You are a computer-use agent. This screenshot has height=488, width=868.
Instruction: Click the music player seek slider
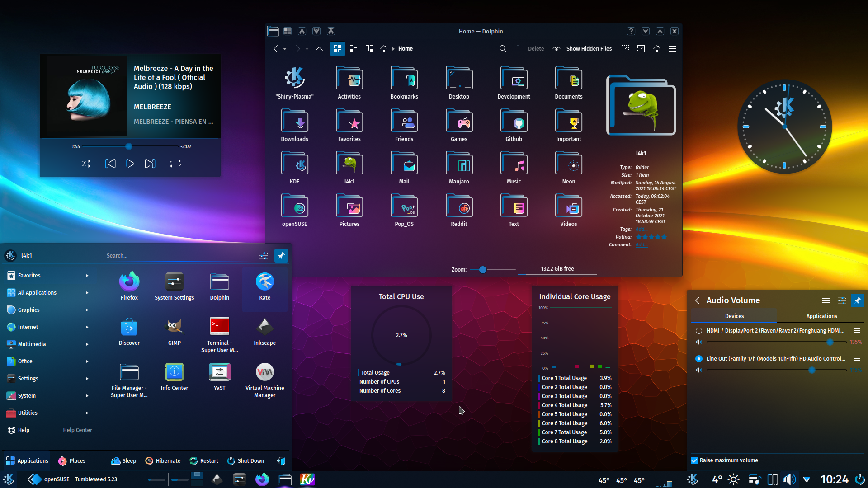point(131,146)
